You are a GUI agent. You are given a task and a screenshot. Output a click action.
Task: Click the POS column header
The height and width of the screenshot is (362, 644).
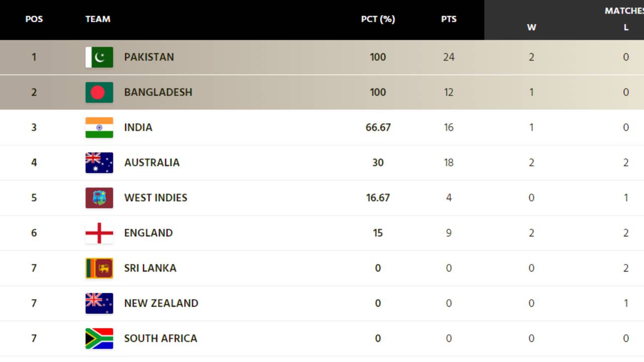pos(34,19)
